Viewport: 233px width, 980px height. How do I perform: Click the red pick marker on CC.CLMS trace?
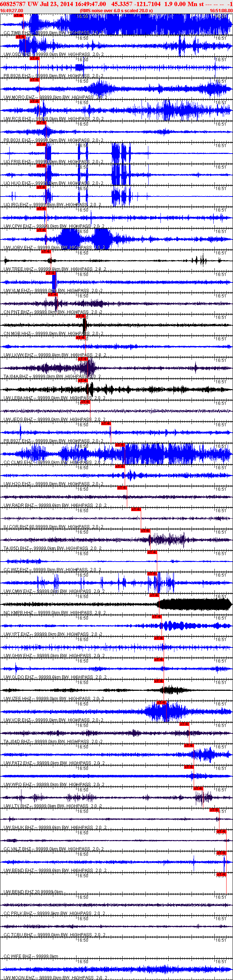[x=120, y=445]
